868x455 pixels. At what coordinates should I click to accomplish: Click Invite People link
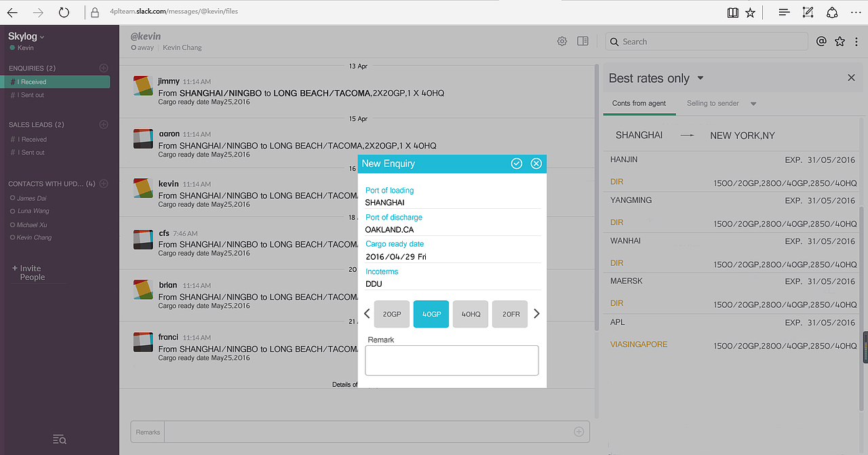point(28,273)
